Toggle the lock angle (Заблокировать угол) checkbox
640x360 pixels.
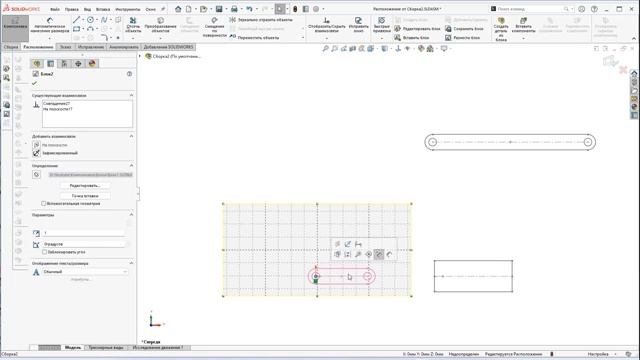click(44, 252)
